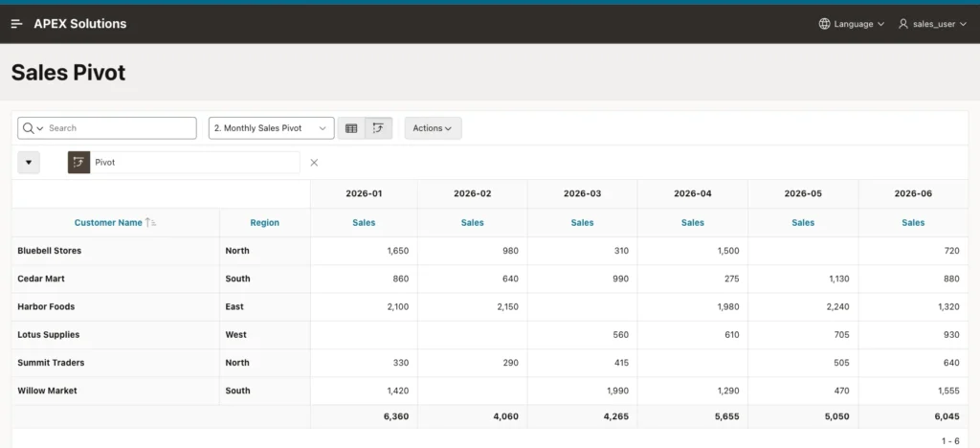Click the 1 - 6 pagination label

[x=950, y=440]
